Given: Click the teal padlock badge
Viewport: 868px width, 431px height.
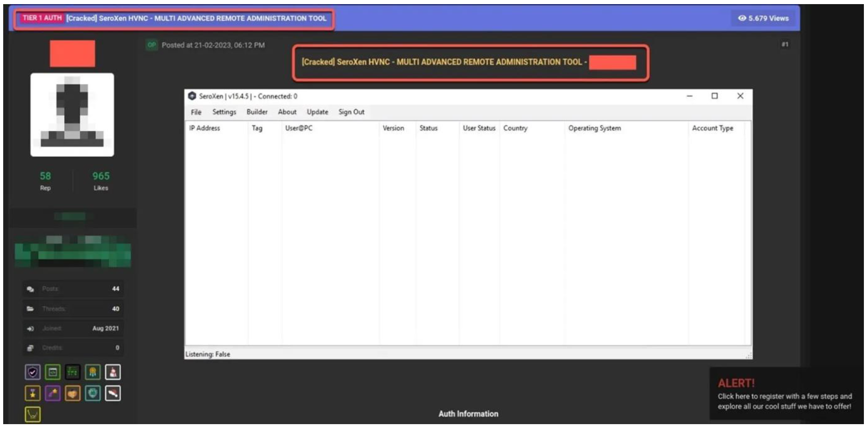Looking at the screenshot, I should [x=93, y=394].
